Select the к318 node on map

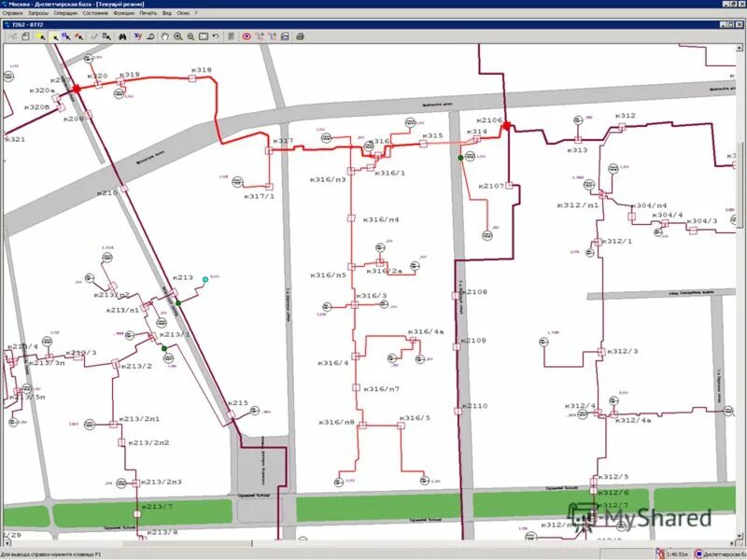click(192, 78)
